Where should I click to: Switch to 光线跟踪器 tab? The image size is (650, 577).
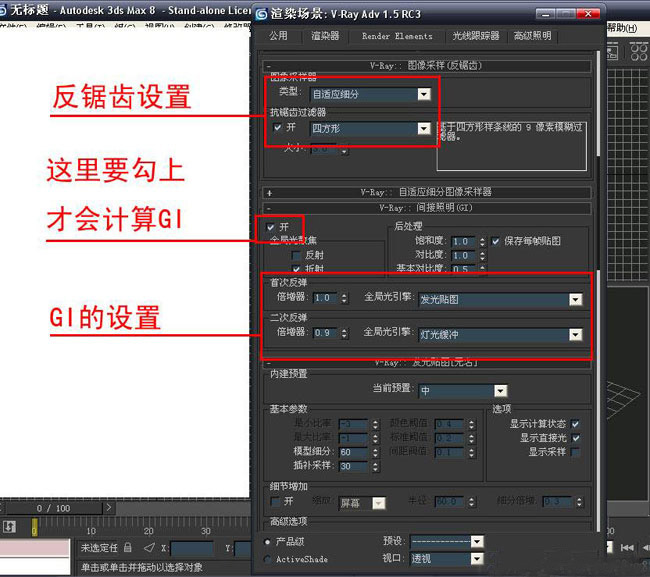[476, 36]
